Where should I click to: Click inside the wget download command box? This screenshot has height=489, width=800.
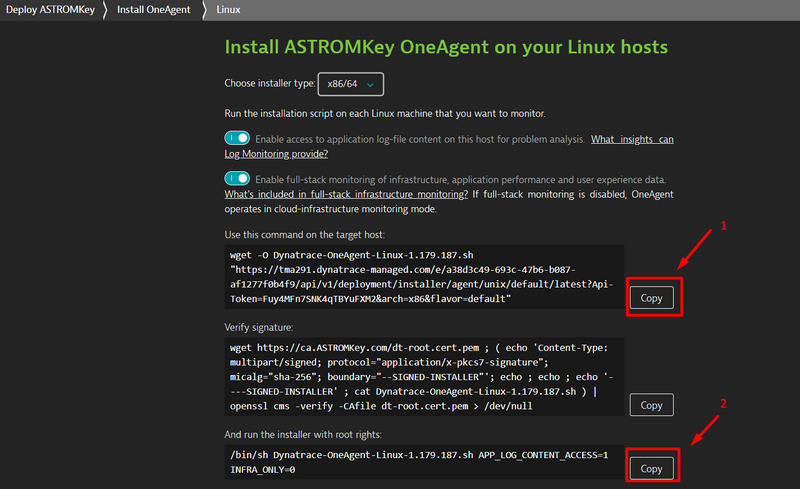(x=420, y=277)
